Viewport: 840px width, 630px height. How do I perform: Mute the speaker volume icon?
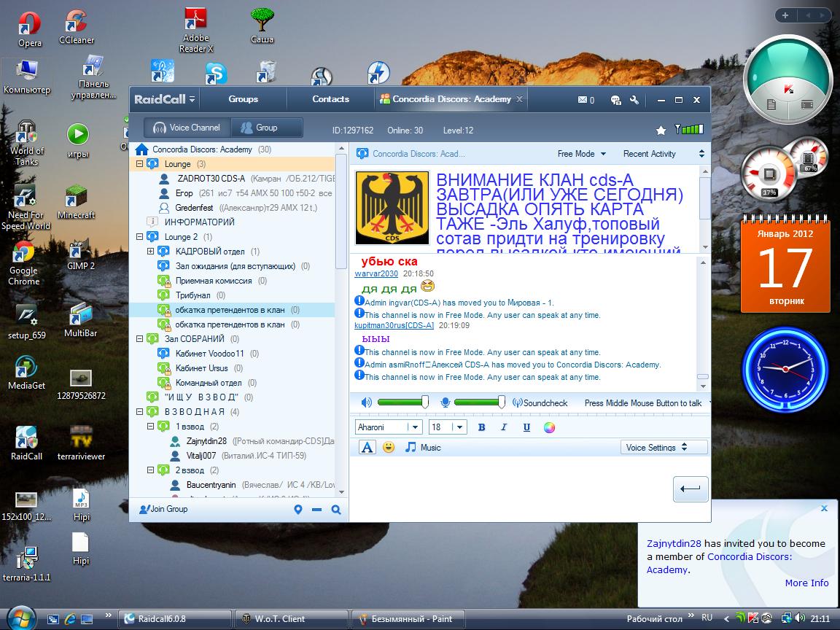(x=367, y=402)
